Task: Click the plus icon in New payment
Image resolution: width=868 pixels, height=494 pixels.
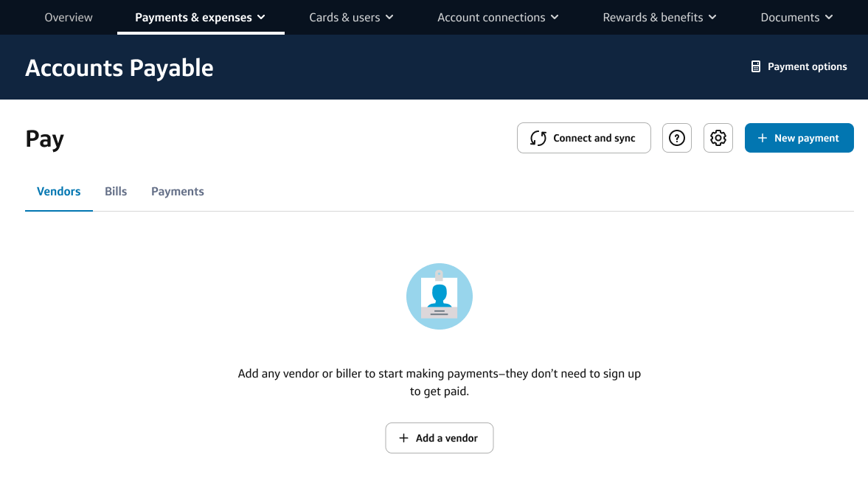Action: pos(762,138)
